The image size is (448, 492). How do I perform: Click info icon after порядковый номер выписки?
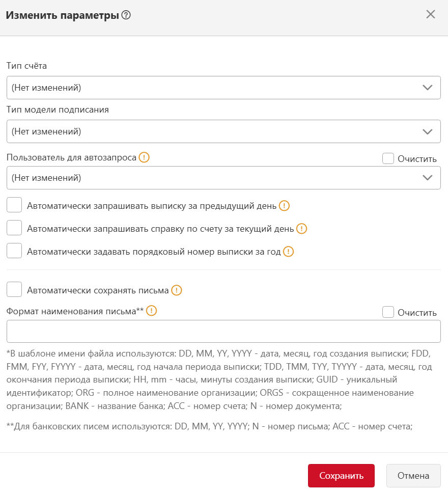coord(288,252)
